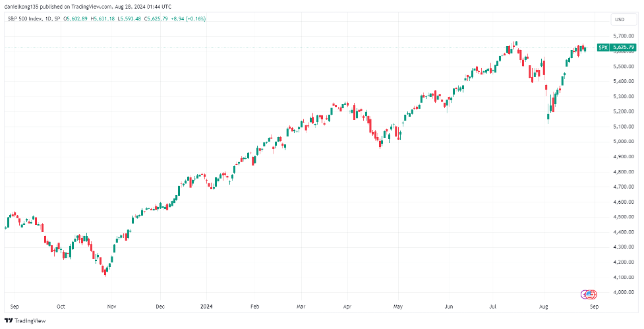644x329 pixels.
Task: Click the 4,500.00 level on price scale
Action: (x=624, y=217)
